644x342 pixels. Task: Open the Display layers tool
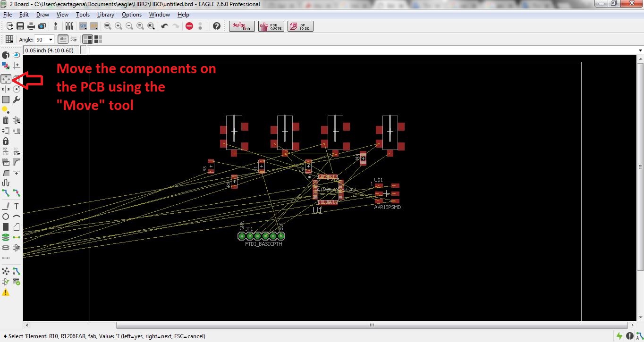pyautogui.click(x=6, y=65)
